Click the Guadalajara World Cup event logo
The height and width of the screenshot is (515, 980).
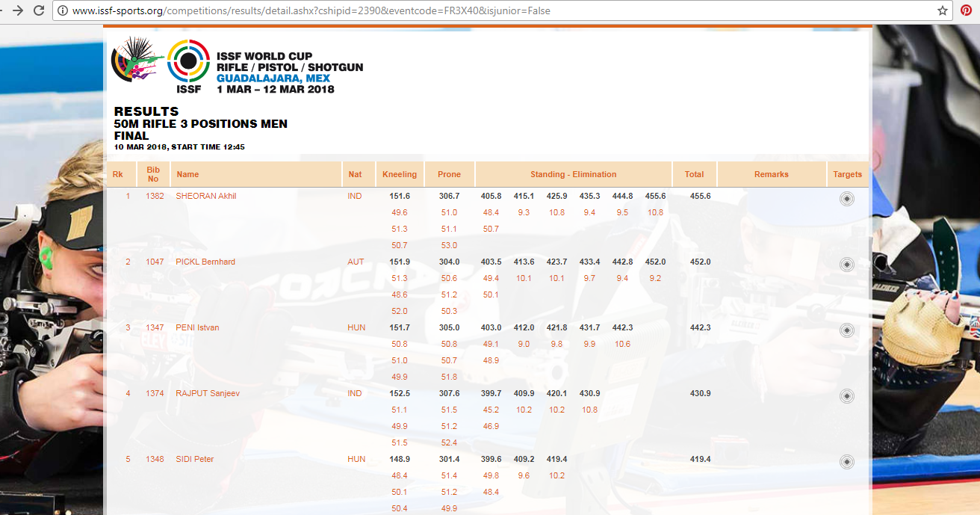coord(137,59)
